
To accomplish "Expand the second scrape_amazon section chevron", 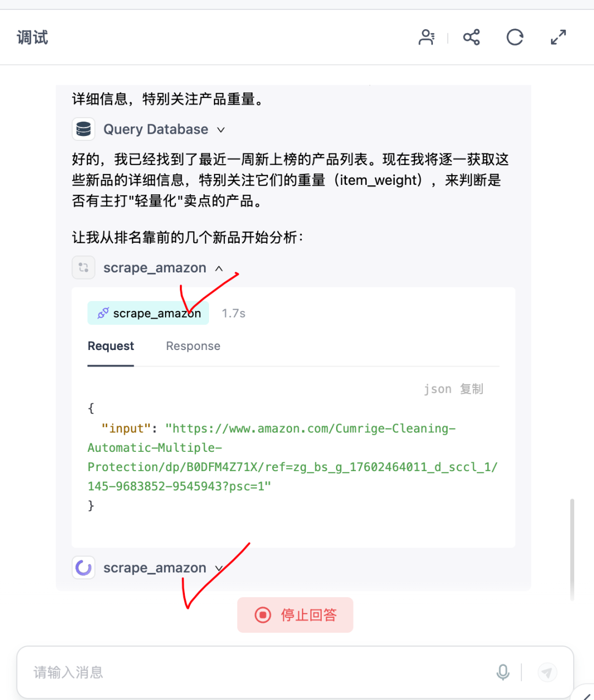I will 218,568.
